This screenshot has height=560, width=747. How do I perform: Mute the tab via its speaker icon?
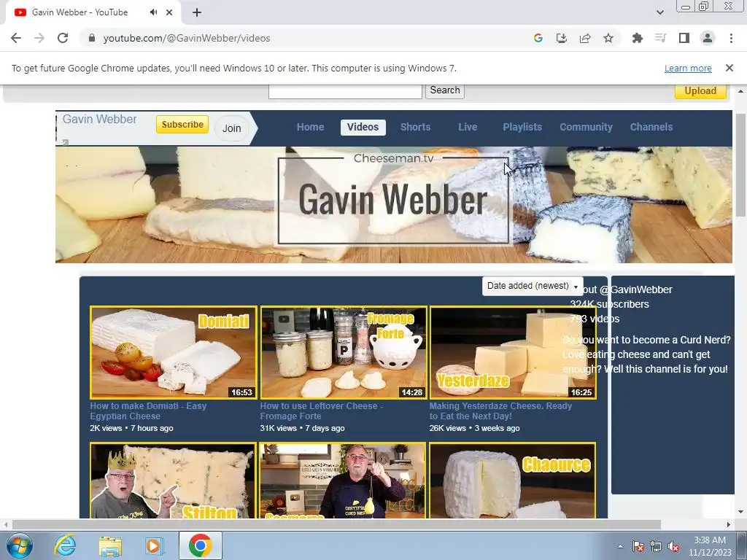click(x=153, y=12)
